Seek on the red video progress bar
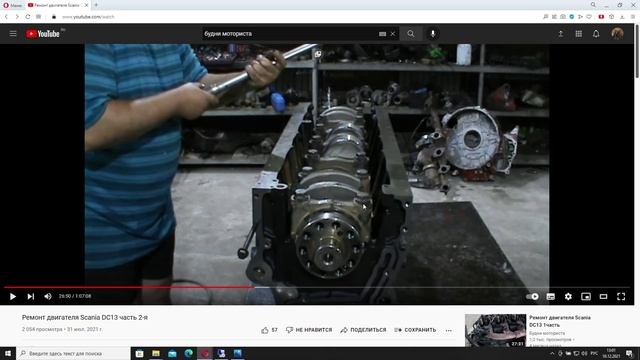 [x=317, y=287]
